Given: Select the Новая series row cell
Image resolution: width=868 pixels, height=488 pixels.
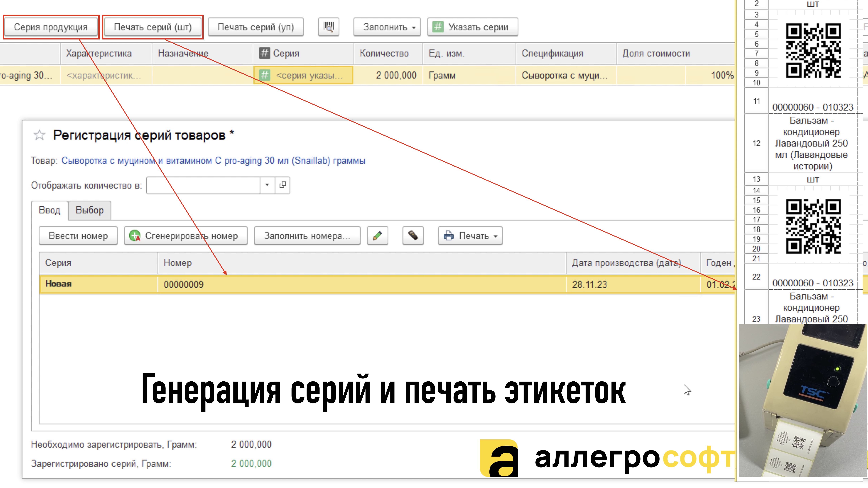Looking at the screenshot, I should (99, 284).
